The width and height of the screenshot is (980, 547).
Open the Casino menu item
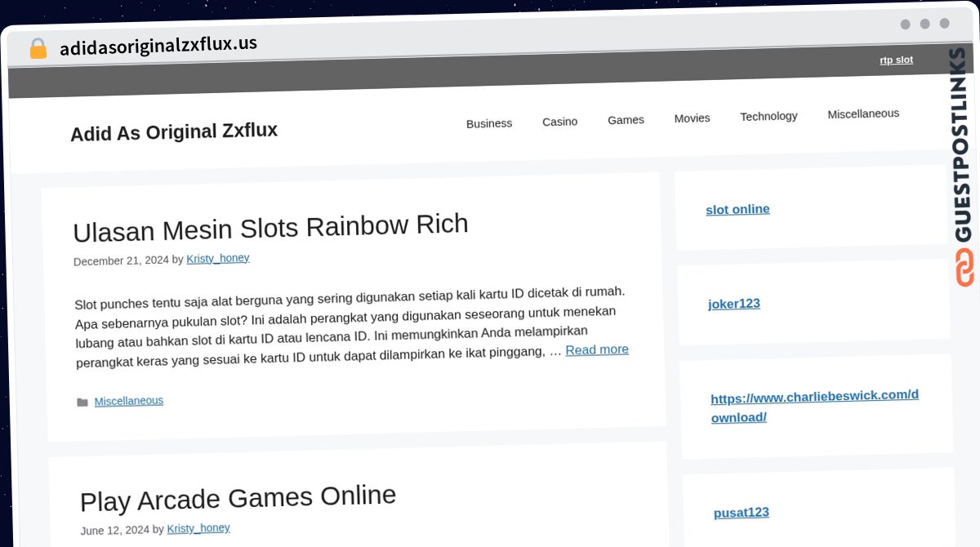(x=560, y=122)
